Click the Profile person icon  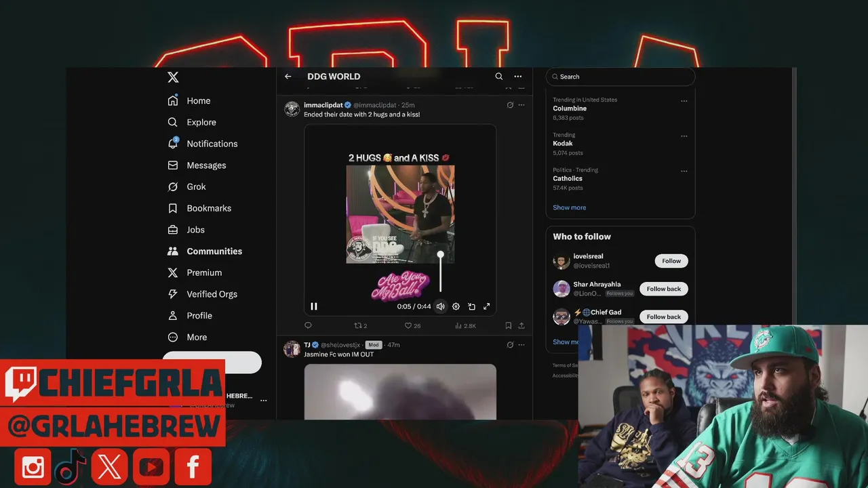tap(173, 315)
